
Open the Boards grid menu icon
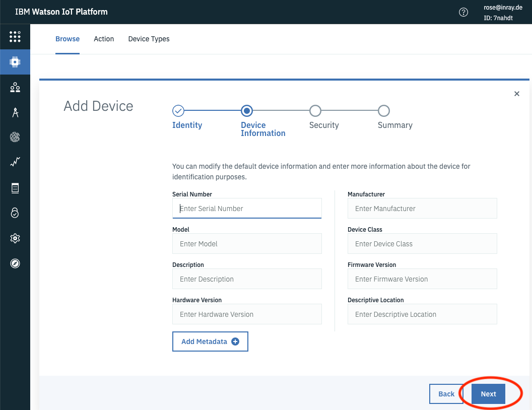coord(15,36)
